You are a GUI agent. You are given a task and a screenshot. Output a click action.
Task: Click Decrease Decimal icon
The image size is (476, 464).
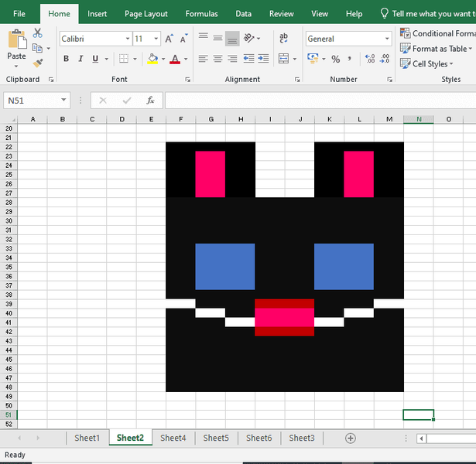[x=385, y=59]
